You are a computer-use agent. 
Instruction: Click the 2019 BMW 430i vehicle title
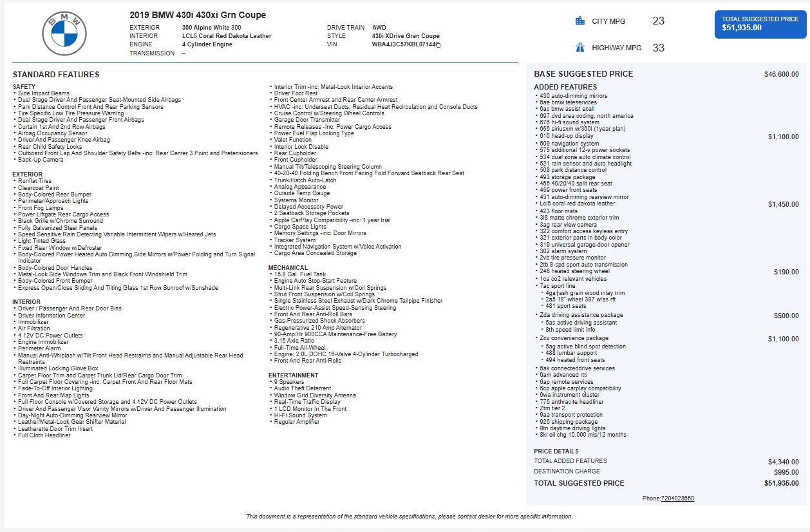click(198, 15)
